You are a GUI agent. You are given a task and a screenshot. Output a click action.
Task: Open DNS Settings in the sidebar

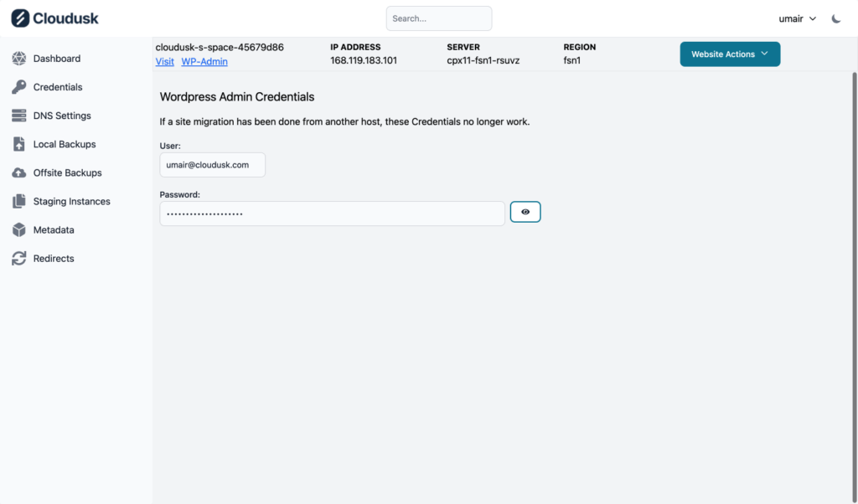62,116
